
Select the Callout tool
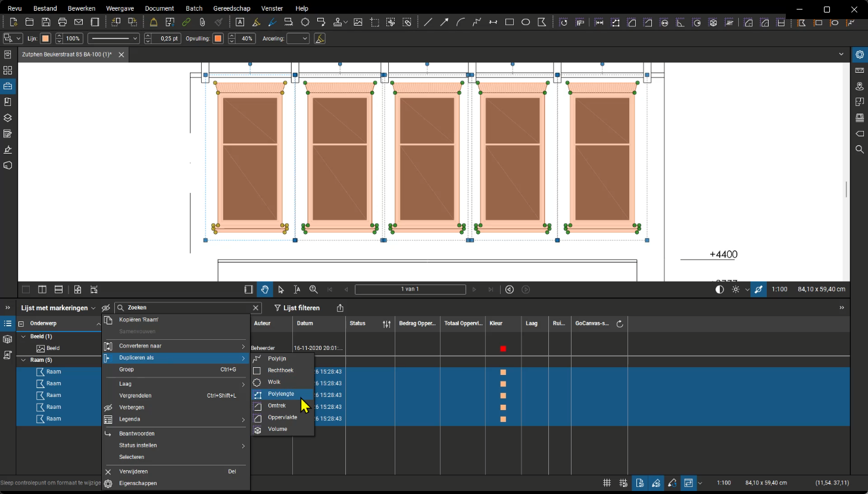click(321, 22)
